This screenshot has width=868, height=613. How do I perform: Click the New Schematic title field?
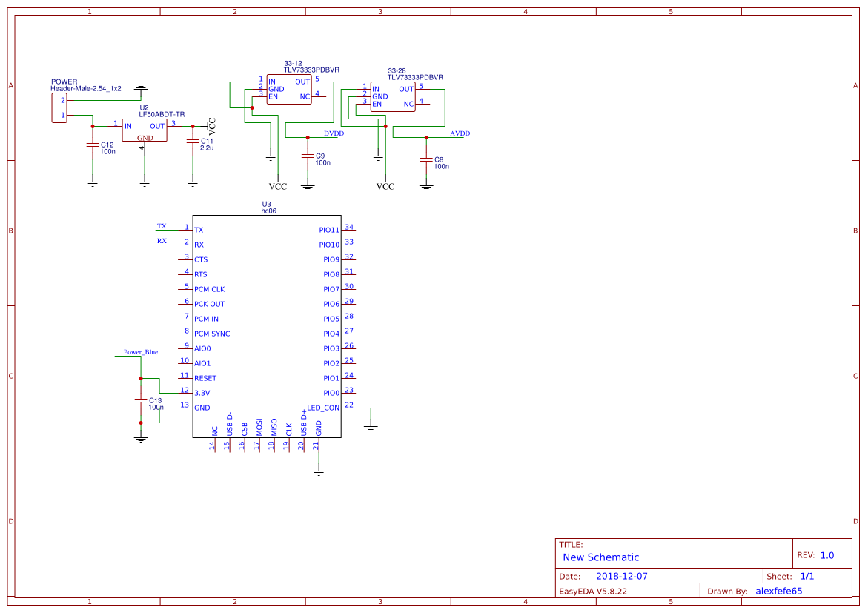(600, 557)
